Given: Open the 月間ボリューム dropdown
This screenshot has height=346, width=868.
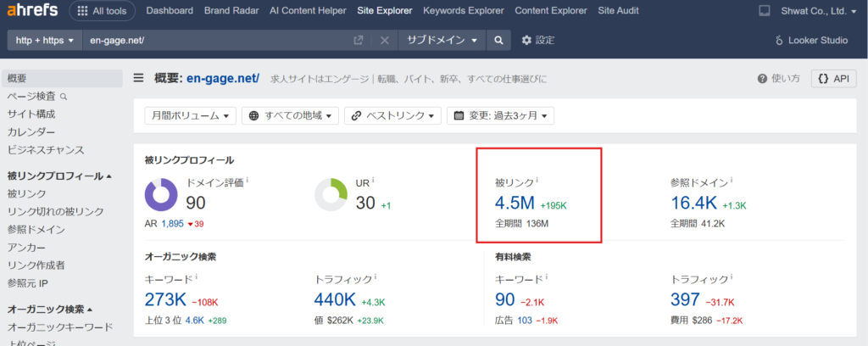Looking at the screenshot, I should (x=191, y=115).
